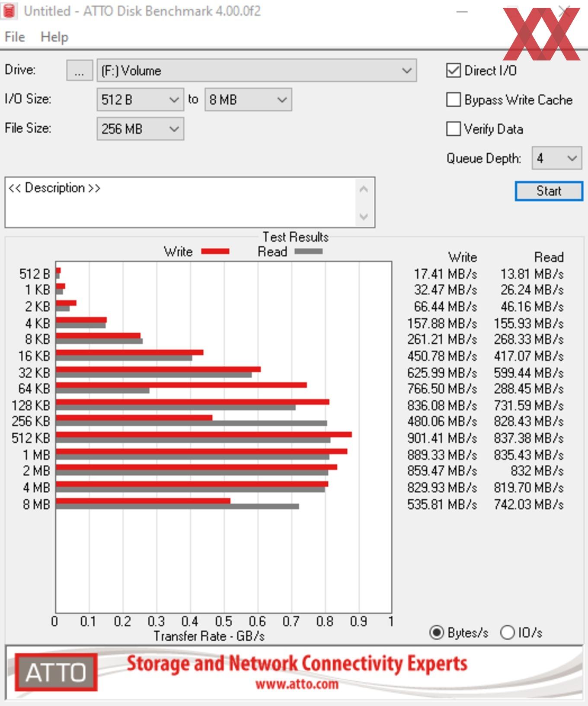Open the Help menu
This screenshot has height=706, width=588.
pos(54,37)
